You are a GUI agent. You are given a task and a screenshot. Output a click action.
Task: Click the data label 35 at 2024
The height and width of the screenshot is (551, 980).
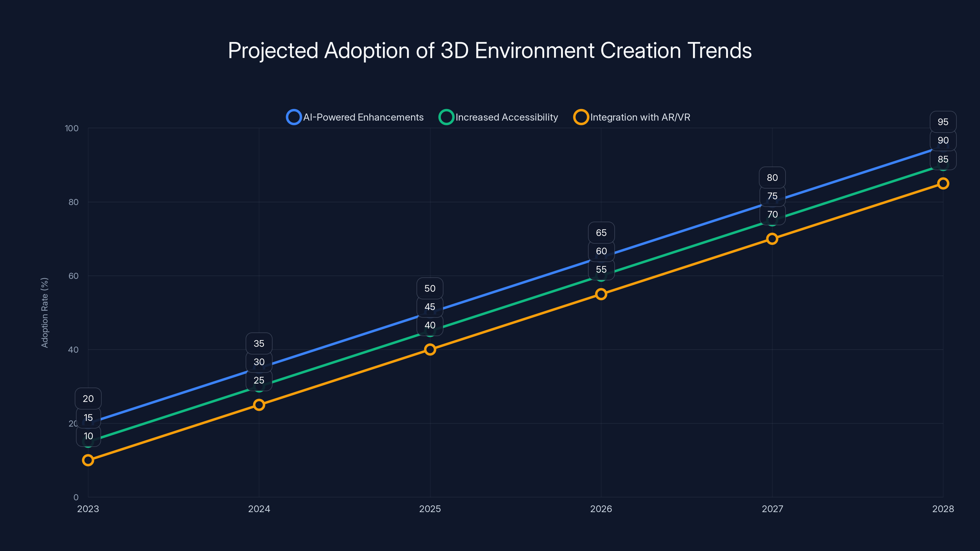click(x=259, y=343)
